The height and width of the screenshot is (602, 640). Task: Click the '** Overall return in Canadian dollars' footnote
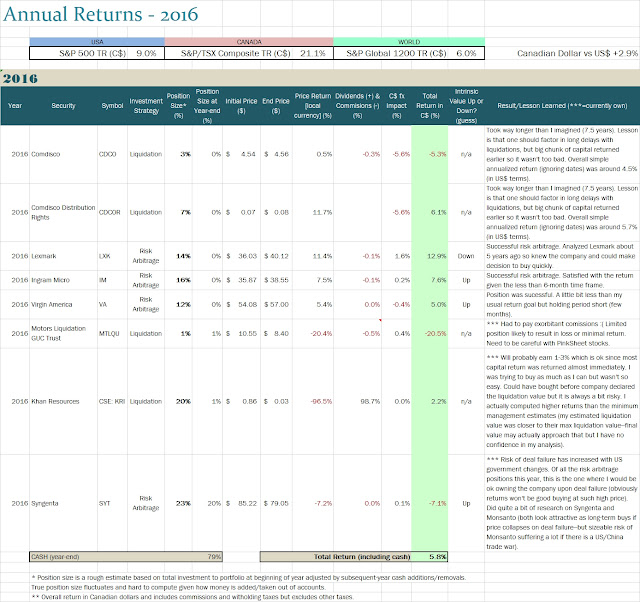pos(192,597)
